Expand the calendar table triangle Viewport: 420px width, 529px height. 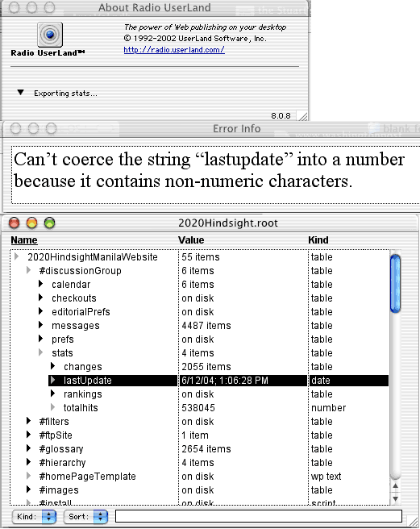[41, 284]
